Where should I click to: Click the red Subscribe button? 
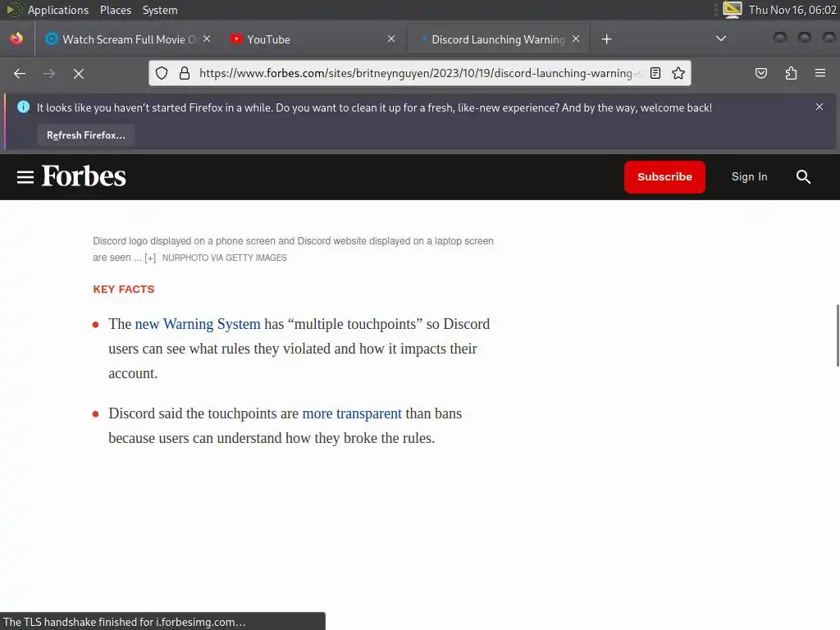click(x=664, y=177)
